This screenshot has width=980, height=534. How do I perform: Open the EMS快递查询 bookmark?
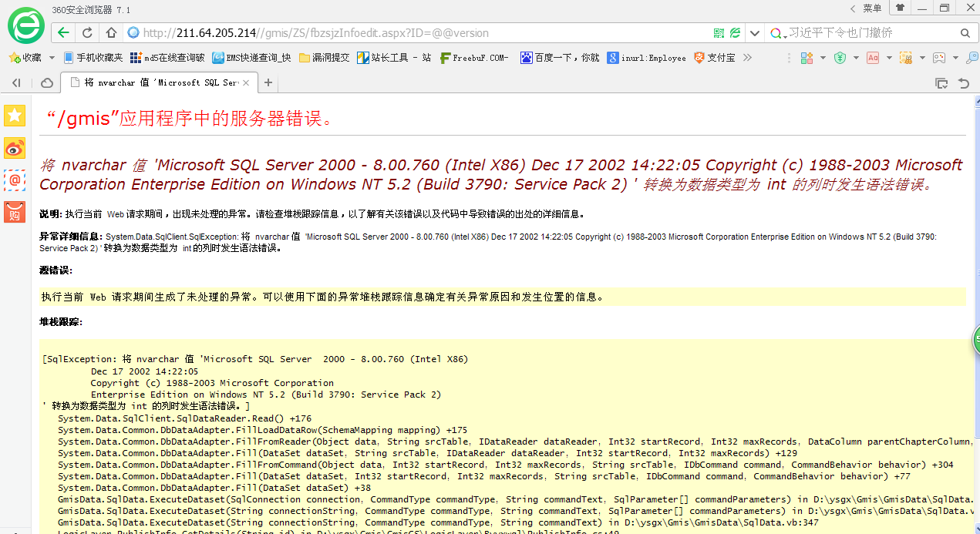pos(251,58)
